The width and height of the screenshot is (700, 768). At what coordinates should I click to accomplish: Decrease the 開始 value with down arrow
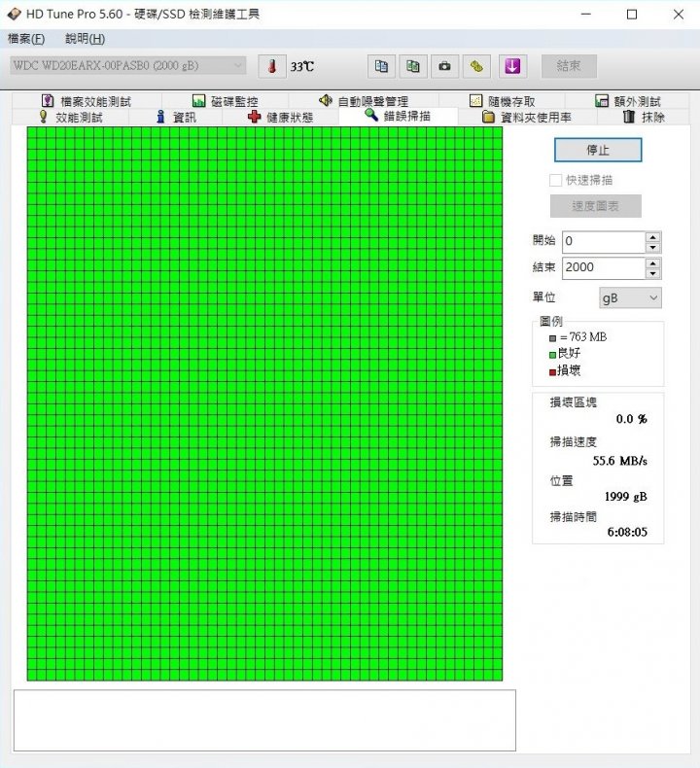point(653,247)
